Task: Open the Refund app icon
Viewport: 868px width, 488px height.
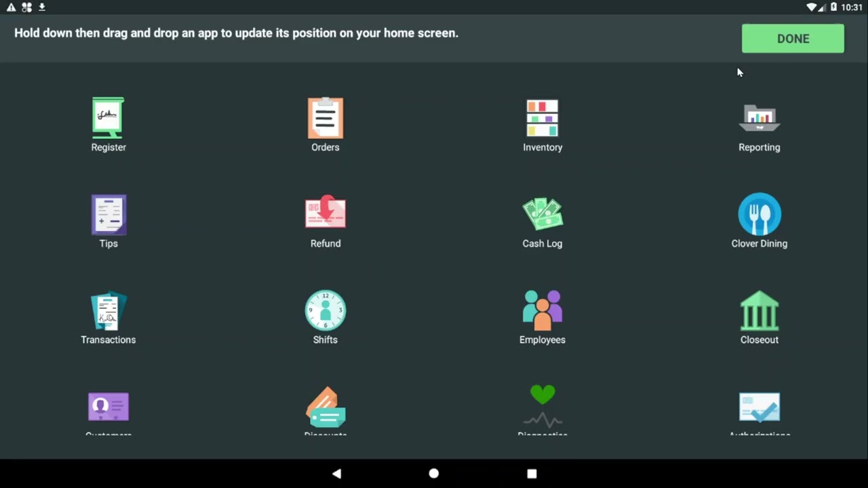Action: [x=325, y=213]
